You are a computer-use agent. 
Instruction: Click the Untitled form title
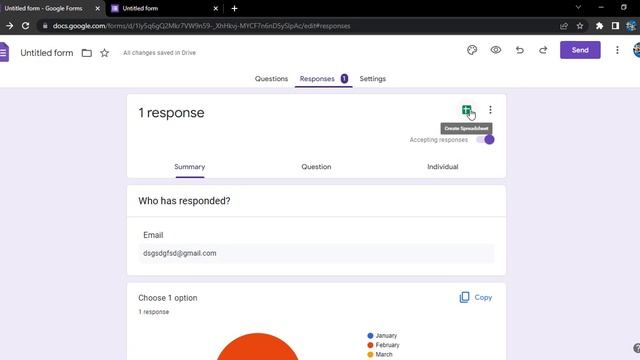click(47, 53)
